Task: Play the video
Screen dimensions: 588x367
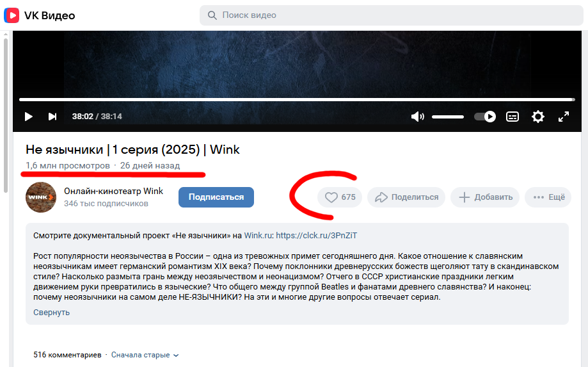Action: tap(29, 117)
